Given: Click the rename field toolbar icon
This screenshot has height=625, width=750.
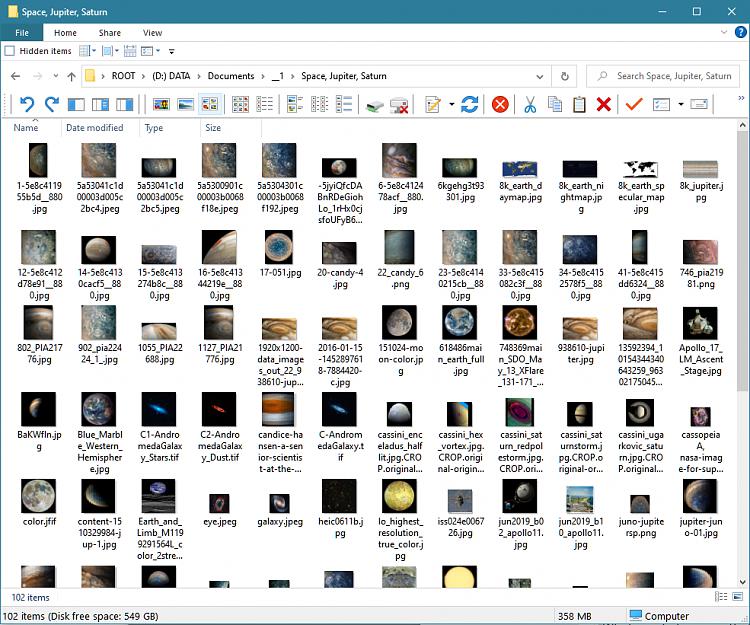Looking at the screenshot, I should pos(699,104).
